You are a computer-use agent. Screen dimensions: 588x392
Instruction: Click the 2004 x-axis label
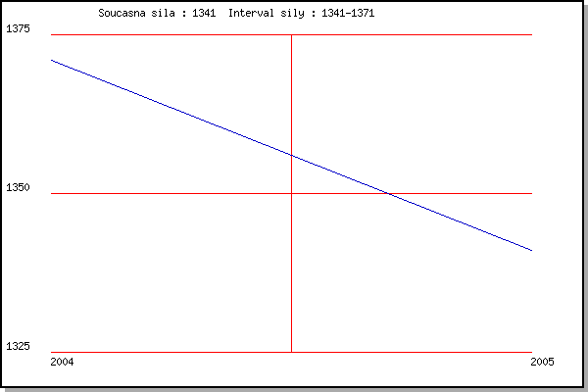point(62,362)
